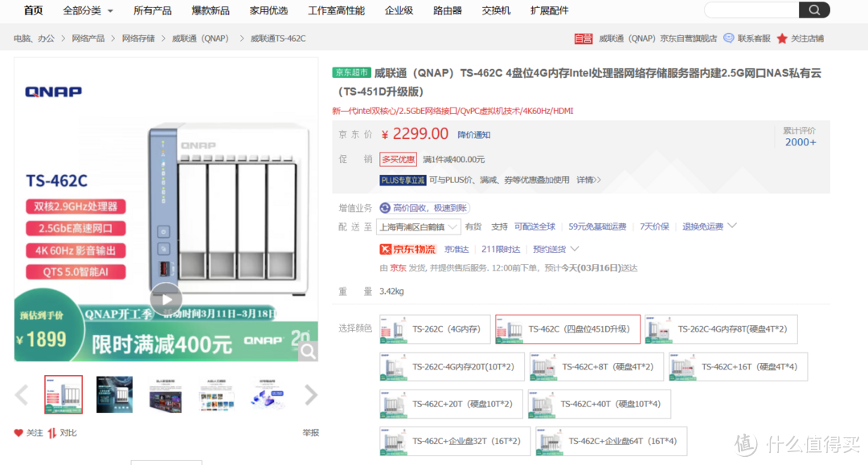Expand the 退换免运费 services chevron

click(x=732, y=226)
